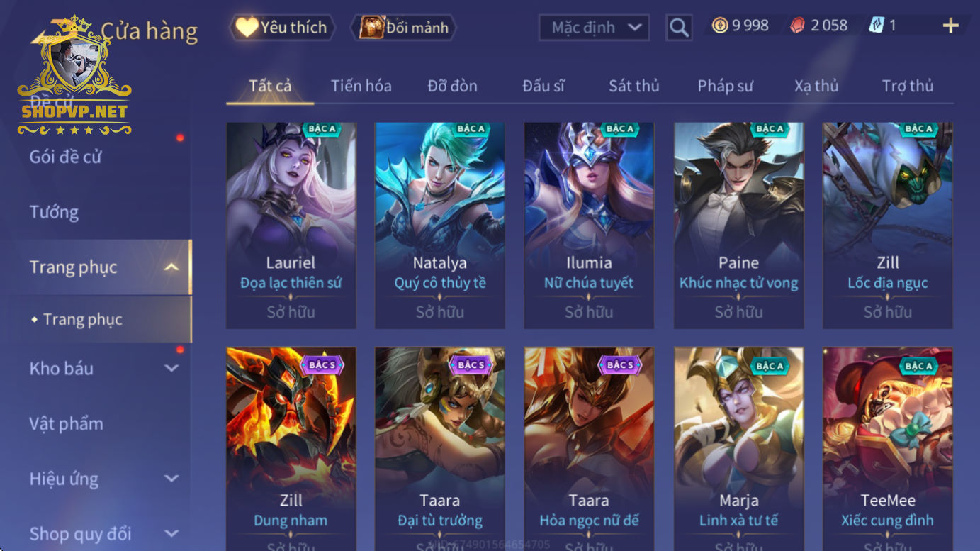Click the shield logo beside Cửa hàng
980x551 pixels.
pyautogui.click(x=74, y=75)
